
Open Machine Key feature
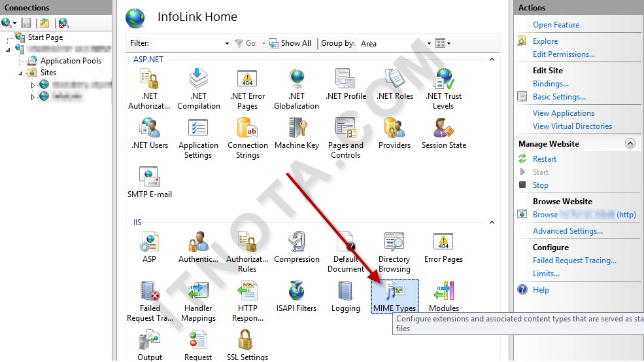pyautogui.click(x=297, y=134)
